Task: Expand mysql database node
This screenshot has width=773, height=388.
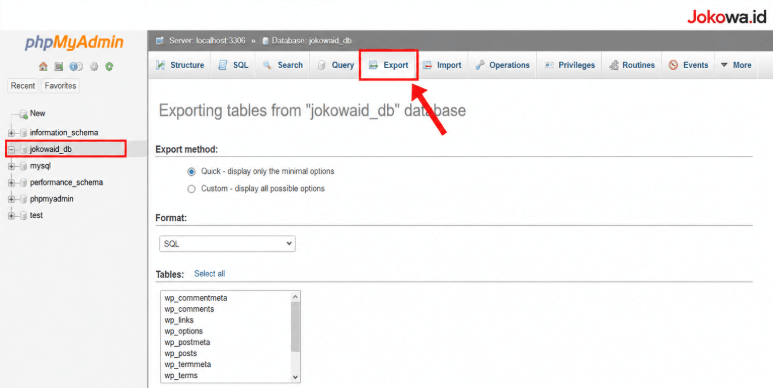Action: (11, 166)
